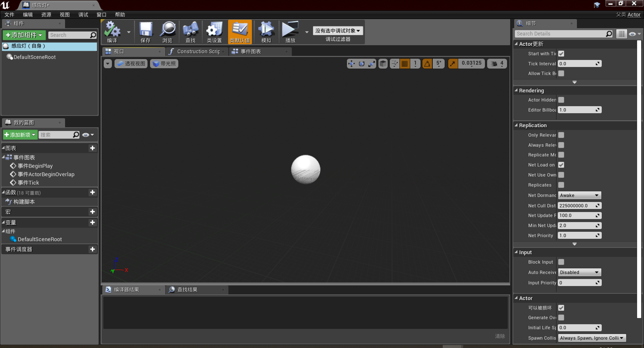Open the 查找 find tool
644x348 pixels.
(x=191, y=32)
